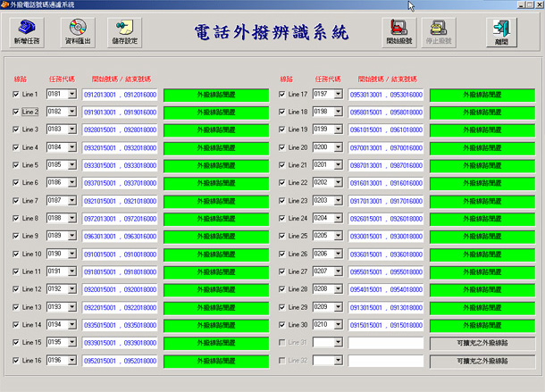
Task: Click the green status bar of Line 8
Action: click(x=216, y=219)
